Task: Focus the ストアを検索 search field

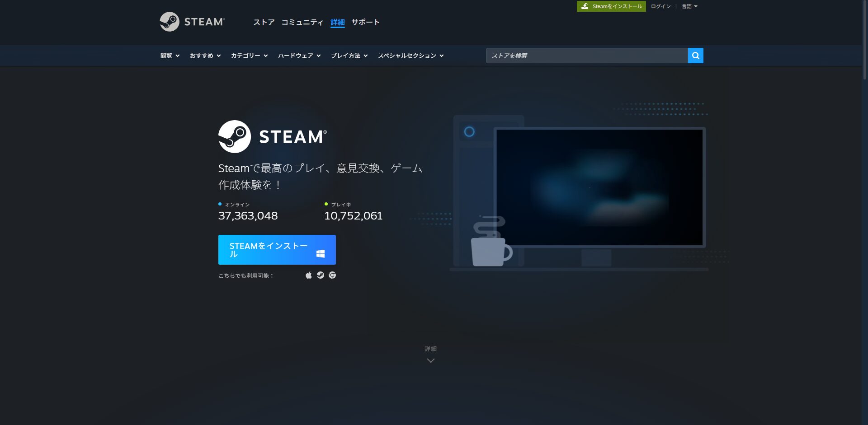Action: [587, 56]
